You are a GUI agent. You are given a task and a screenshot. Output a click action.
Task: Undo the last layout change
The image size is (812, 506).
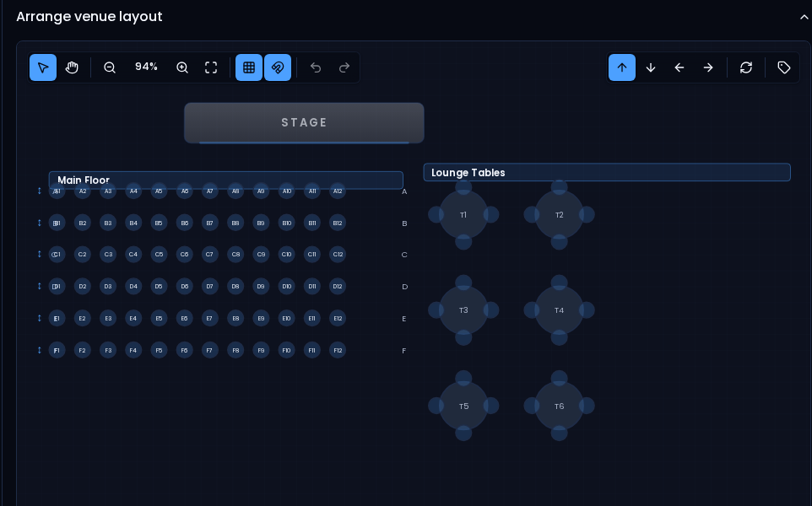[x=316, y=67]
